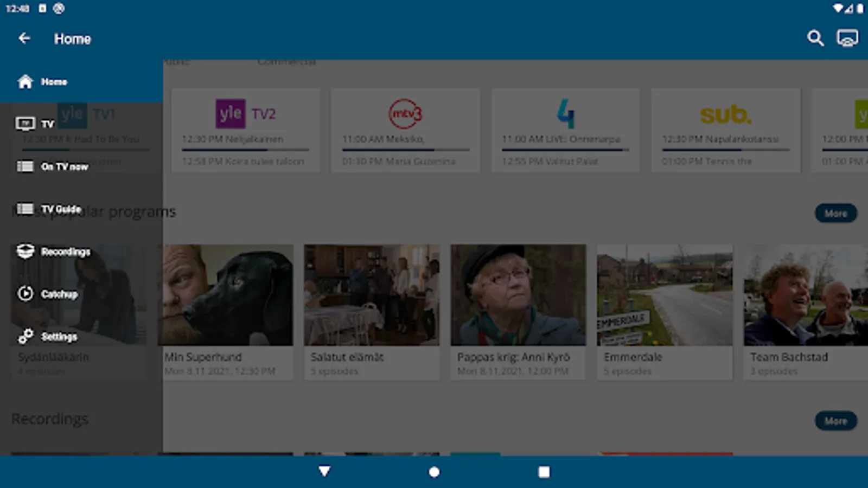This screenshot has width=868, height=488.
Task: Tap the battery status icon
Action: [x=860, y=8]
